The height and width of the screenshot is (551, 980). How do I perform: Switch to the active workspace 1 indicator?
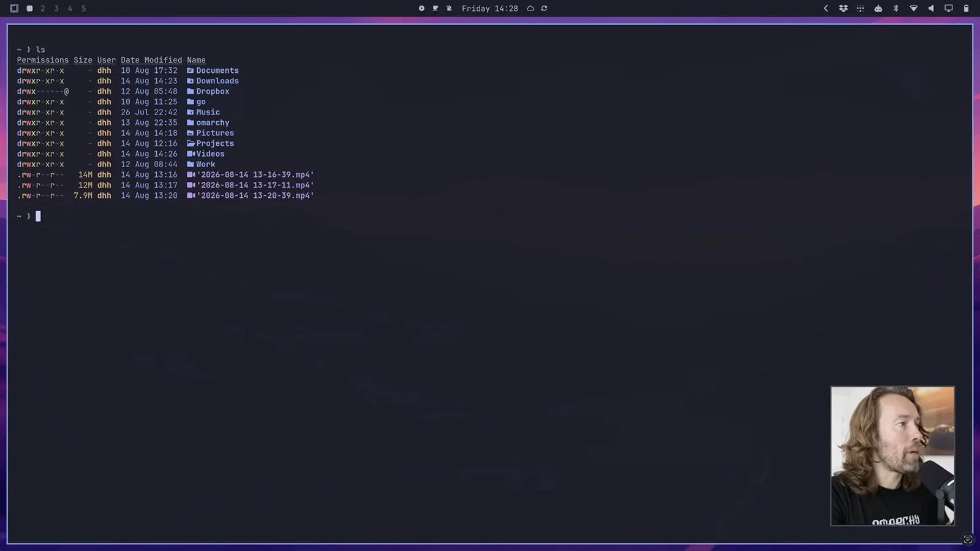(x=29, y=9)
